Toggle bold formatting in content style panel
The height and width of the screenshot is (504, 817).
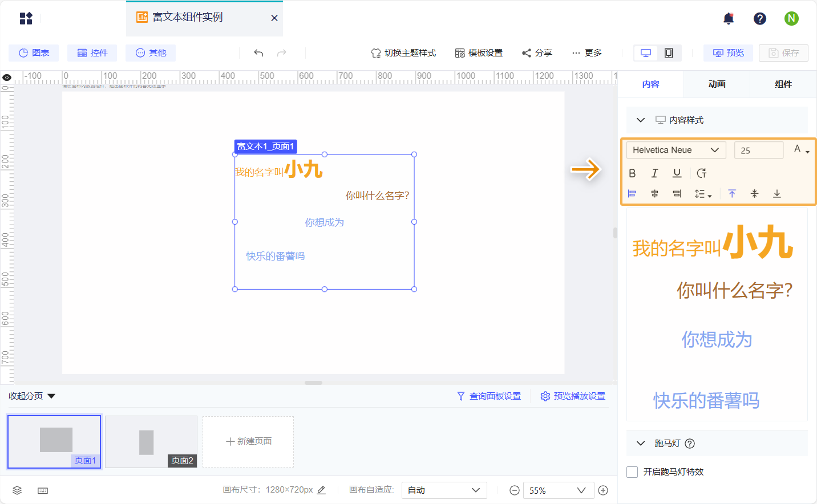point(632,173)
